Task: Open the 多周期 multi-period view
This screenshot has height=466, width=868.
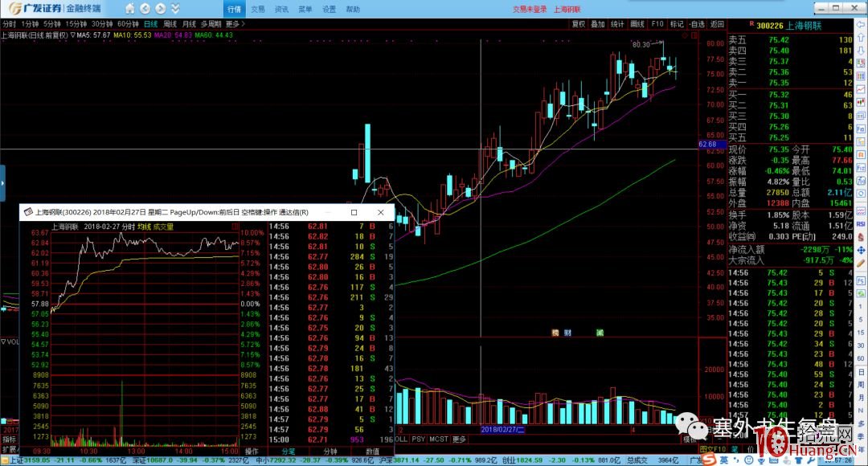Action: 211,24
